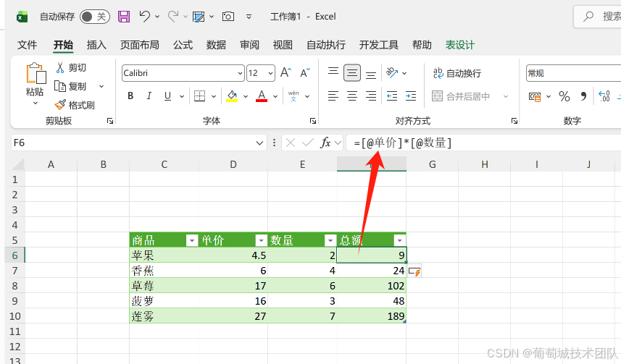Increase indent

click(411, 96)
